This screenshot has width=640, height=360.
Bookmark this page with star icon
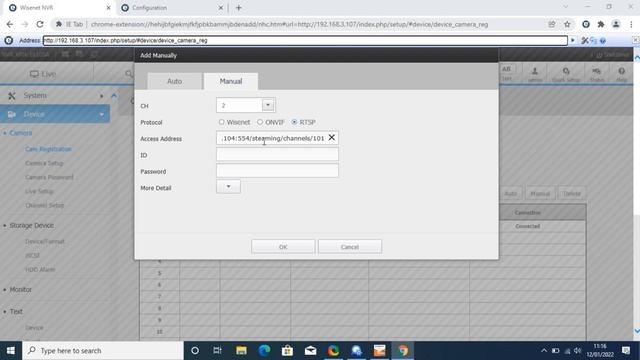[x=567, y=24]
